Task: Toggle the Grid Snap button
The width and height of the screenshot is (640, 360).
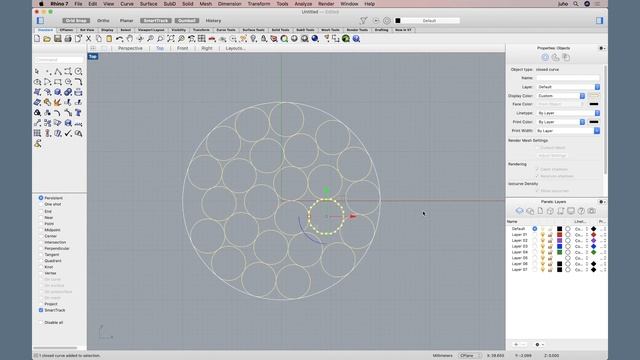Action: (x=76, y=20)
